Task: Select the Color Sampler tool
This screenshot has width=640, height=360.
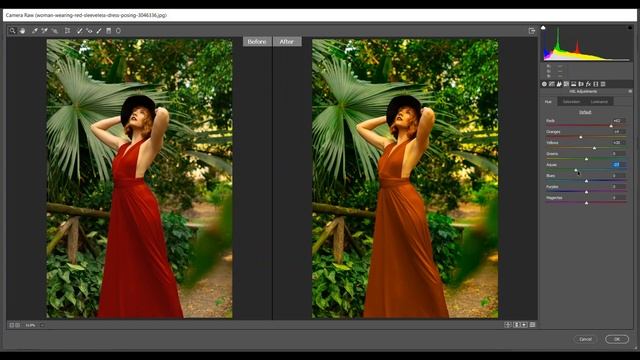Action: click(44, 31)
